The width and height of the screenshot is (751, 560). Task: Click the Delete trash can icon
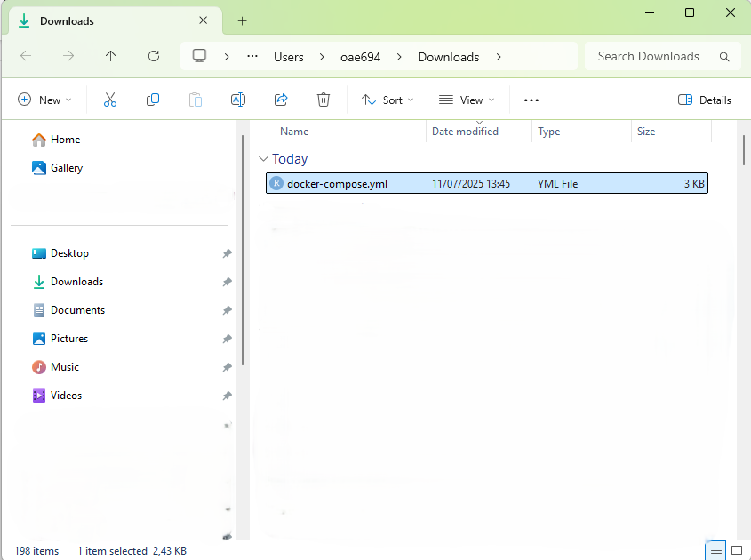coord(324,100)
